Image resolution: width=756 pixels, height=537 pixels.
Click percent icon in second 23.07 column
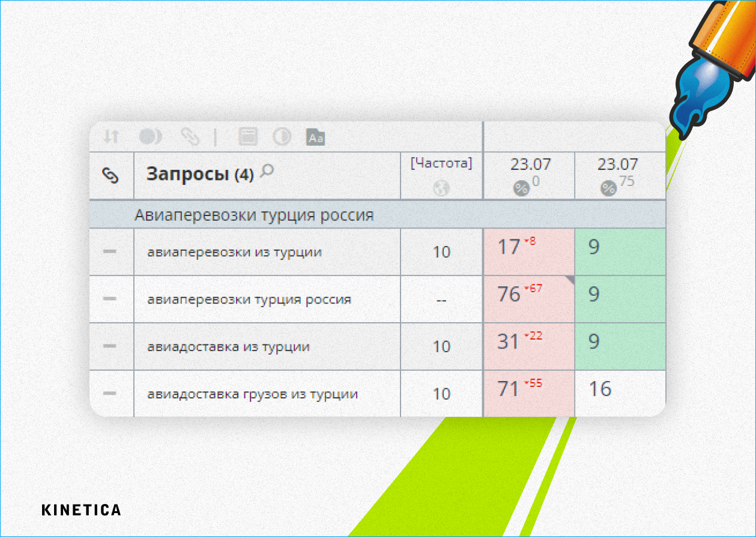608,188
